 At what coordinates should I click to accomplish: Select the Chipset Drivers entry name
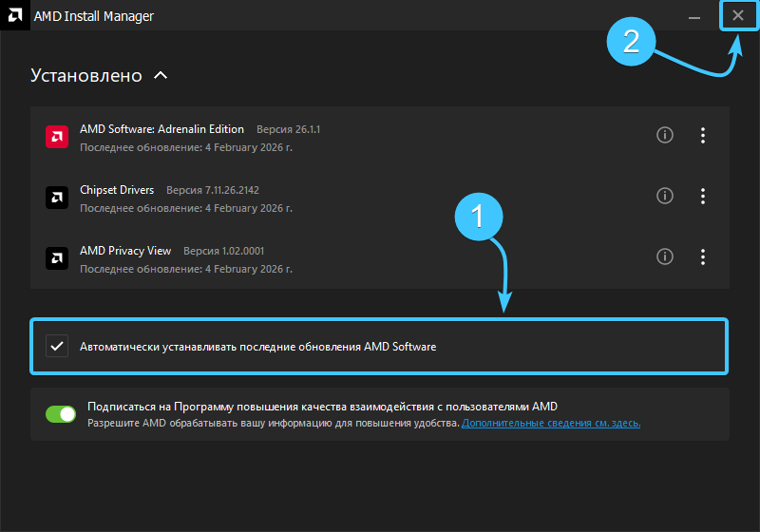(118, 190)
